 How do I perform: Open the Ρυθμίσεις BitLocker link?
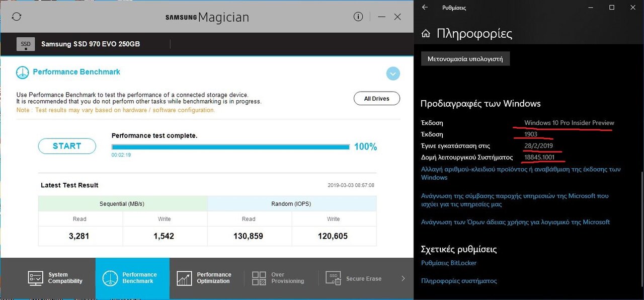pyautogui.click(x=449, y=263)
